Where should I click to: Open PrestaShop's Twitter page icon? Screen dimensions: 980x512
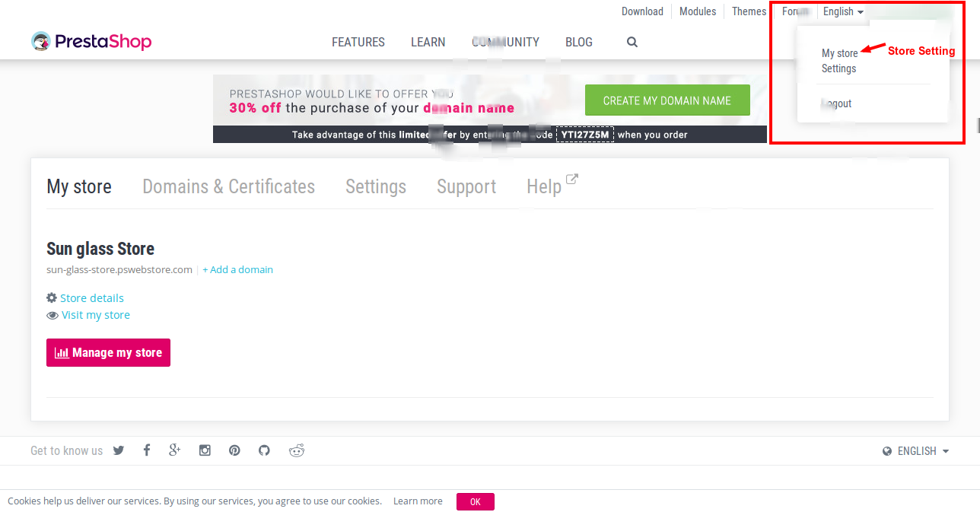119,450
